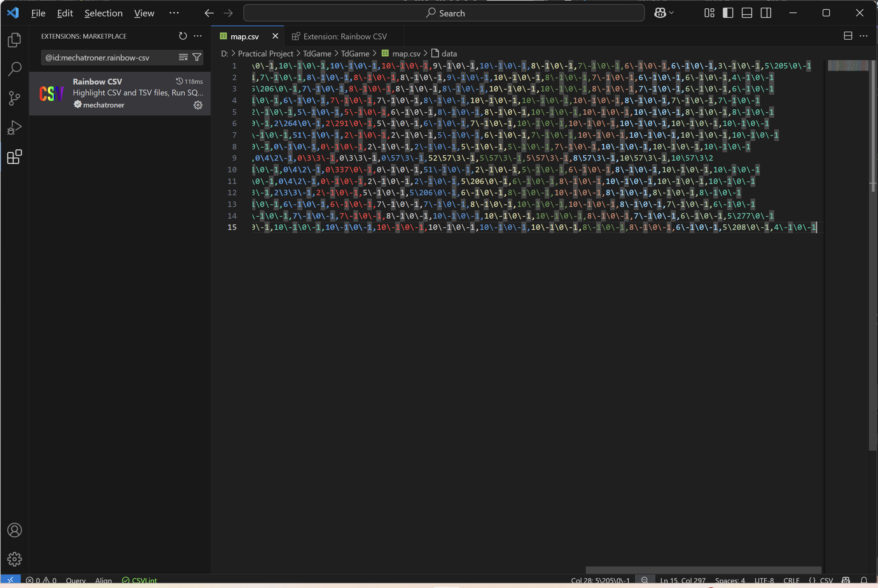Open the Source Control view

pyautogui.click(x=14, y=98)
